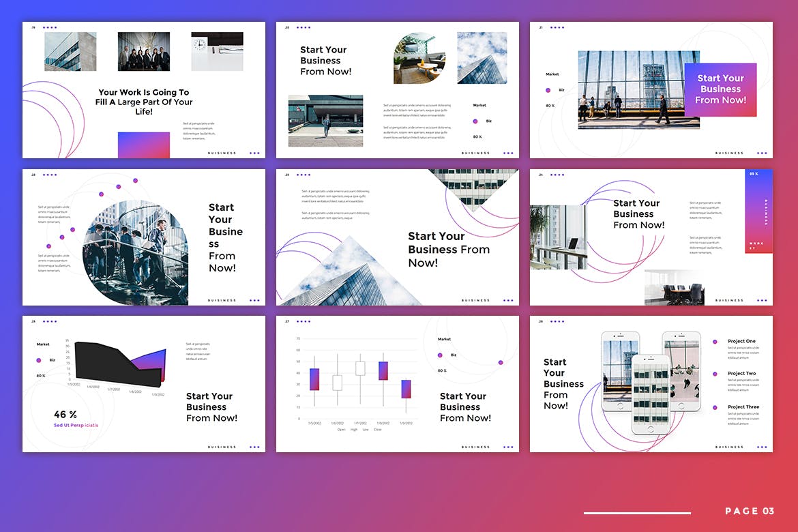Viewport: 798px width, 532px height.
Task: Select the team group photo
Action: click(143, 51)
